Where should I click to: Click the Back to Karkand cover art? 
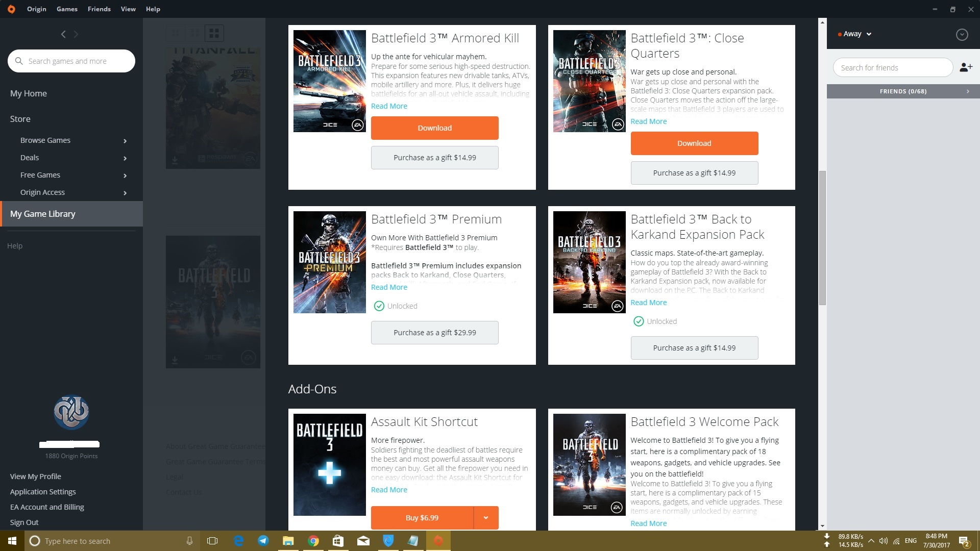pyautogui.click(x=589, y=262)
